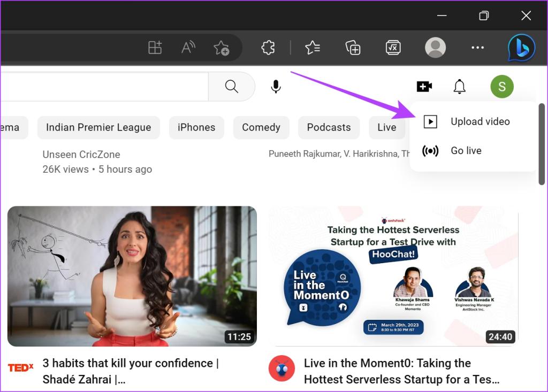This screenshot has width=548, height=392.
Task: Play the TEDx Shadé Zahrai video thumbnail
Action: coord(132,276)
